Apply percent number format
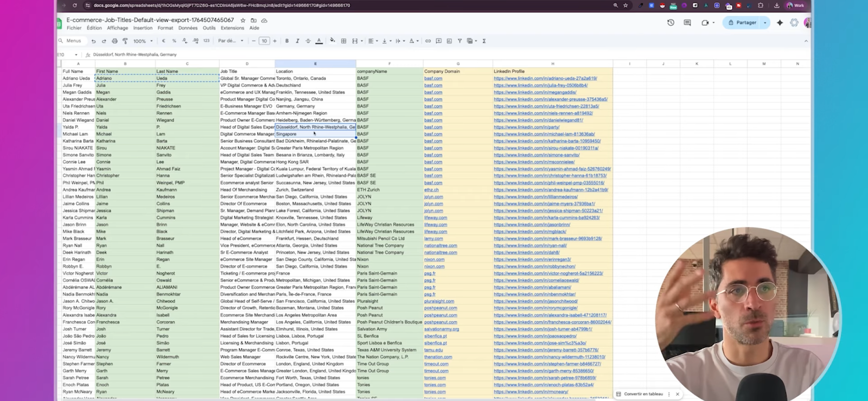The height and width of the screenshot is (401, 868). coord(174,41)
